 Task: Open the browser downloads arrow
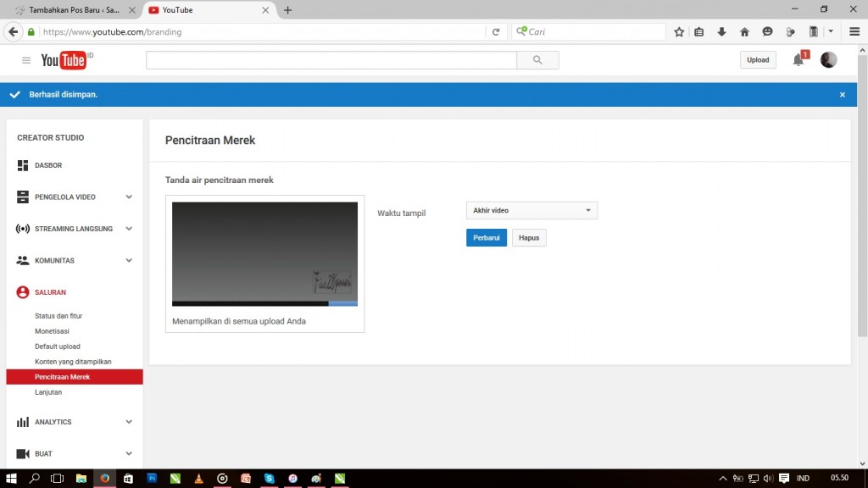click(722, 32)
